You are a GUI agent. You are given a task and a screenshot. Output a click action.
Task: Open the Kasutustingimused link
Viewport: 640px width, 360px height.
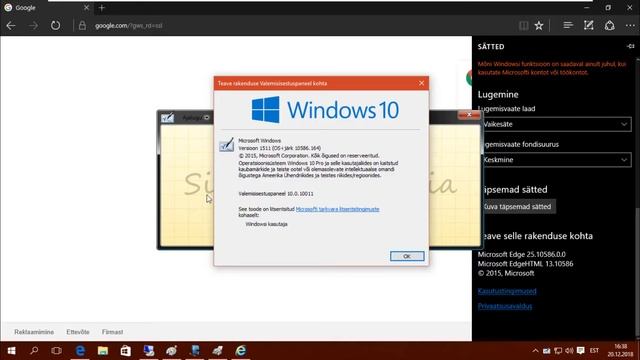click(x=507, y=291)
